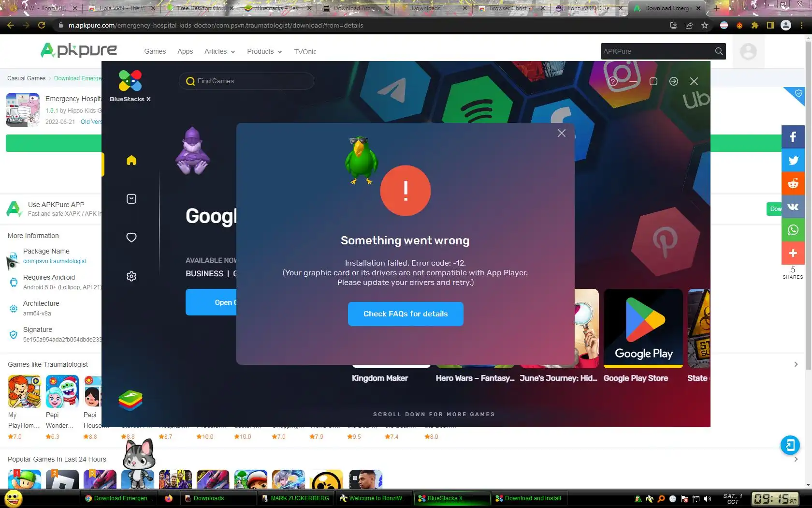
Task: Click floating blue mobile icon button
Action: 790,445
